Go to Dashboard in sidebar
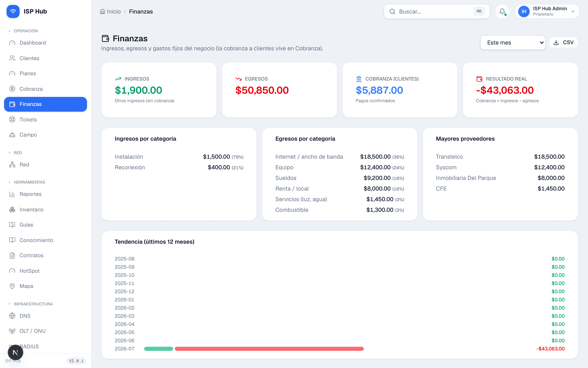The width and height of the screenshot is (588, 368). click(x=46, y=43)
